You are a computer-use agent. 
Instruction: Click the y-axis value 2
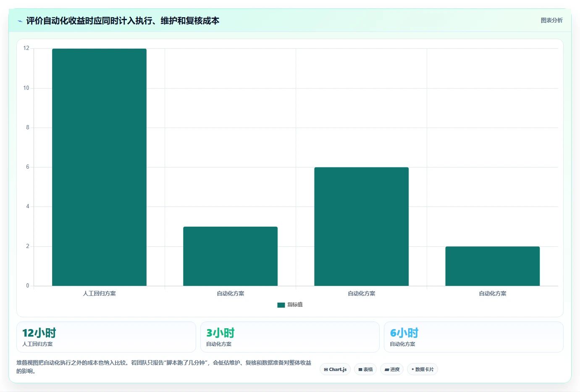(28, 246)
